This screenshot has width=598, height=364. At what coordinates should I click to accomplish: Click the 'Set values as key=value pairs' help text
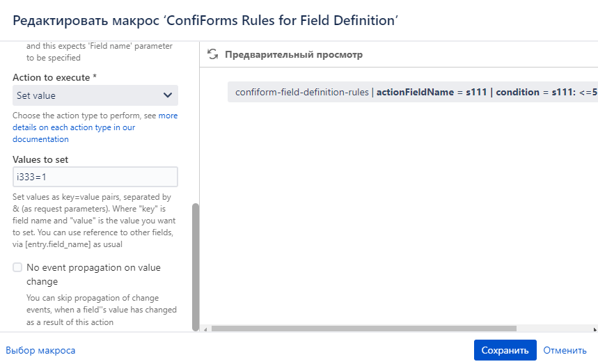coord(94,221)
